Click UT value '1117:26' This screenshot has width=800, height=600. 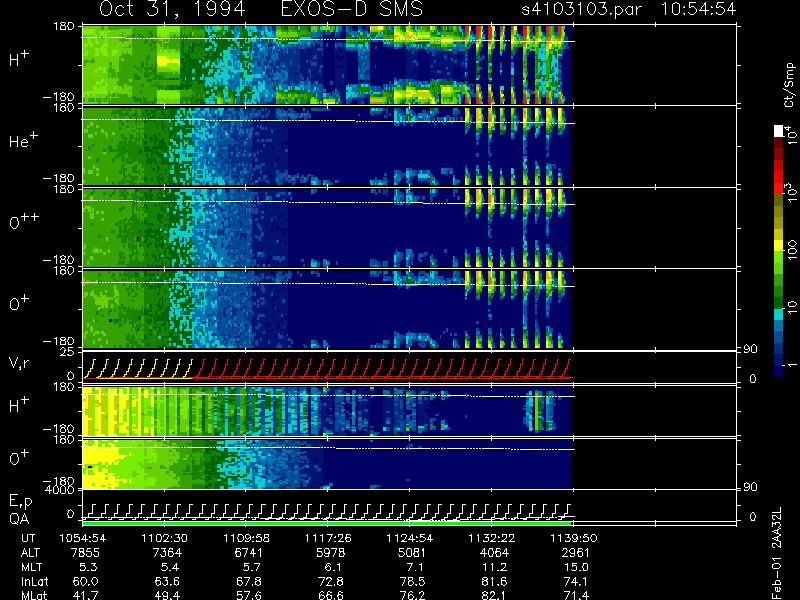pos(329,538)
